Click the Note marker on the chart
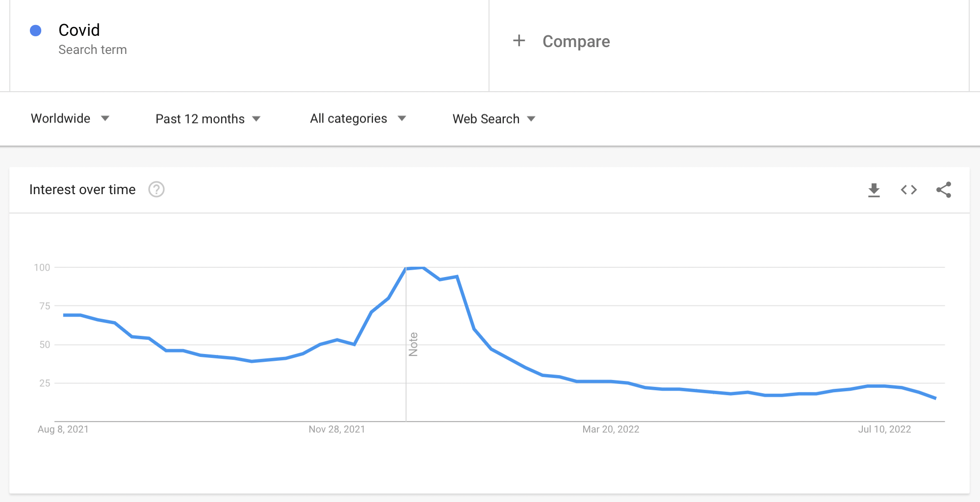Screen dimensions: 980x502 413,344
